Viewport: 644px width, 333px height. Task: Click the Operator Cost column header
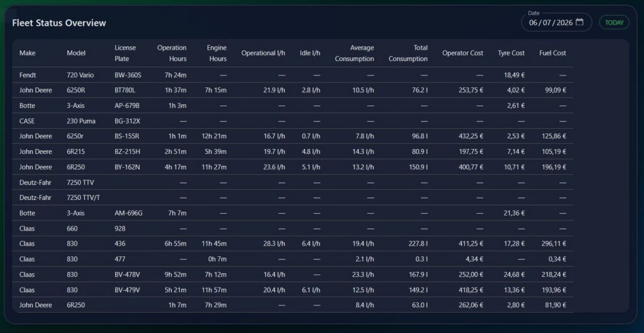pos(463,53)
